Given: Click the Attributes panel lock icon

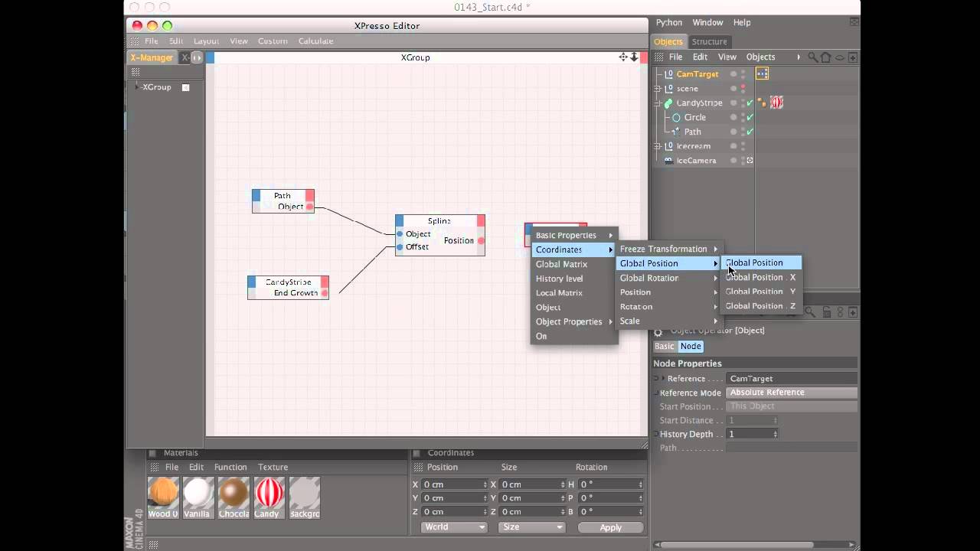Looking at the screenshot, I should pyautogui.click(x=828, y=312).
